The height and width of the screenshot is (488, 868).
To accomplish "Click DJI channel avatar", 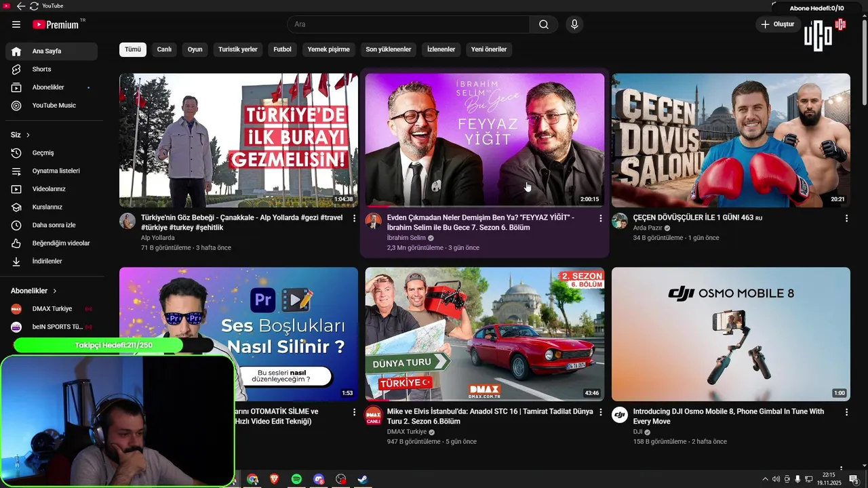I will [x=620, y=415].
